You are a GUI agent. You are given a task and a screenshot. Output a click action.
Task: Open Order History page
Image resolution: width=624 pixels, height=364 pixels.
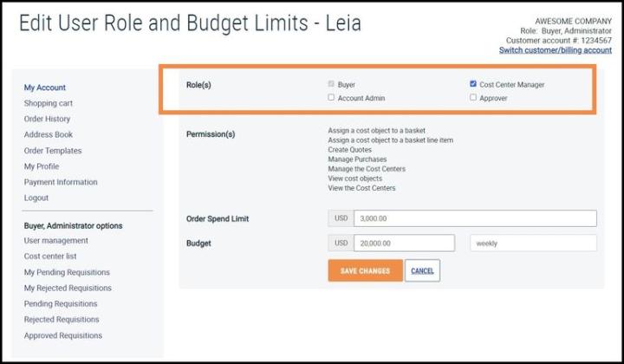click(x=47, y=119)
